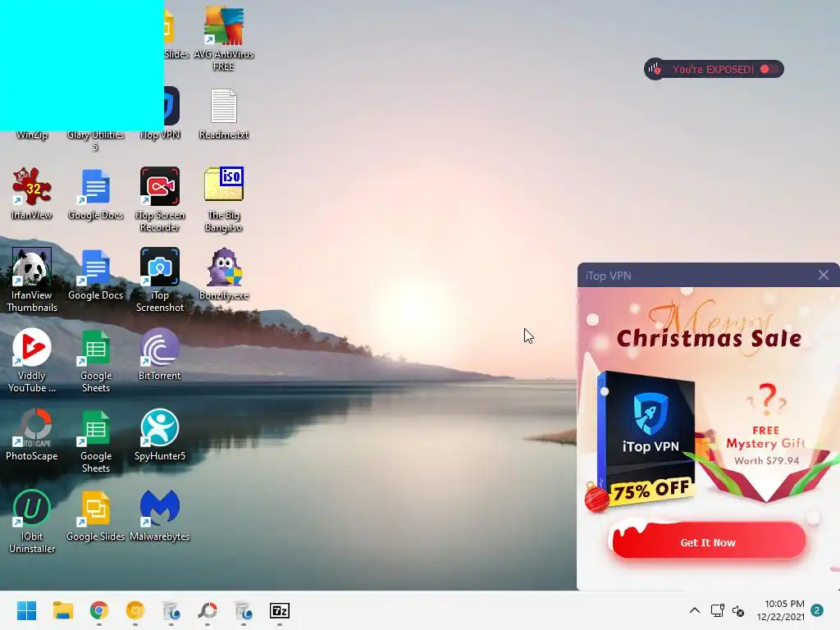Open Google Docs shortcut beside iTop Screenshot

[96, 267]
